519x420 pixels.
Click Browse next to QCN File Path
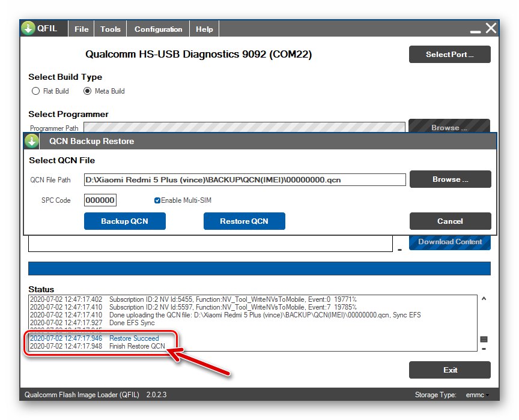click(450, 179)
